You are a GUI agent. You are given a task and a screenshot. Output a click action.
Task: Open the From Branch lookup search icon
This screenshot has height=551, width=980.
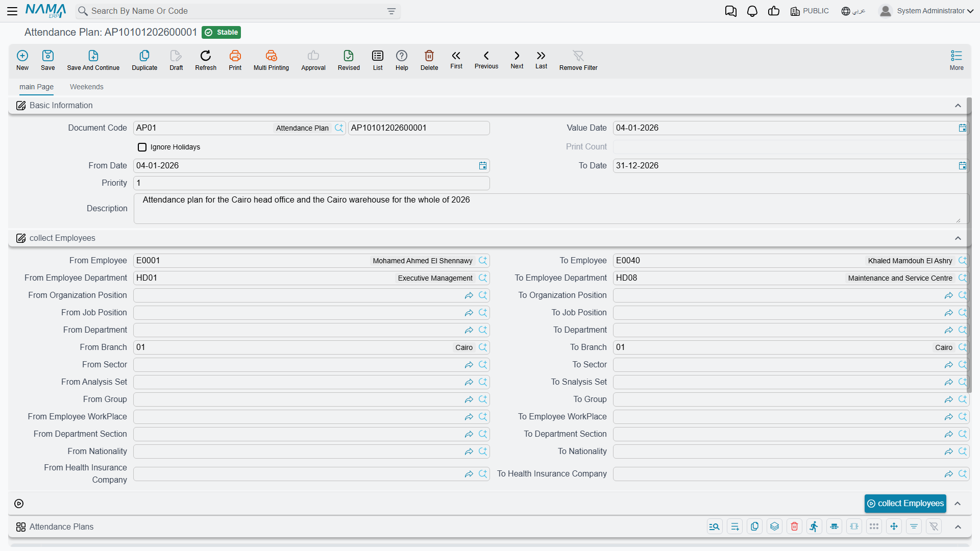483,347
